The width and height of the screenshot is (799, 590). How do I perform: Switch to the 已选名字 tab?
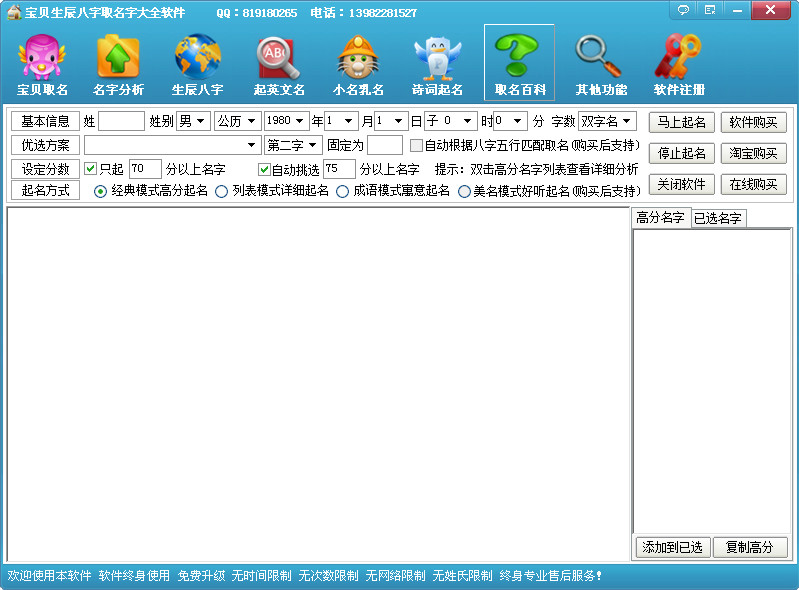point(718,218)
